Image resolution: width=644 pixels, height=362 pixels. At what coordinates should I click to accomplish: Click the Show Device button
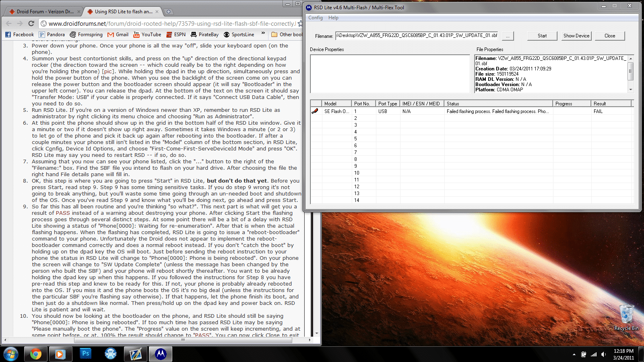[576, 36]
